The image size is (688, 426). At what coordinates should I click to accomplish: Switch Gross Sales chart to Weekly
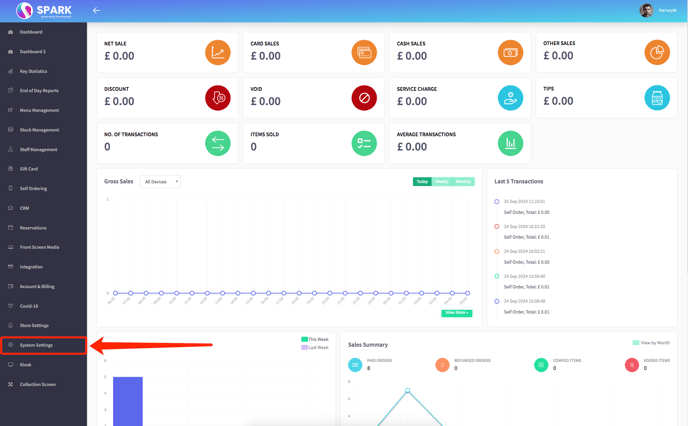[x=441, y=182]
